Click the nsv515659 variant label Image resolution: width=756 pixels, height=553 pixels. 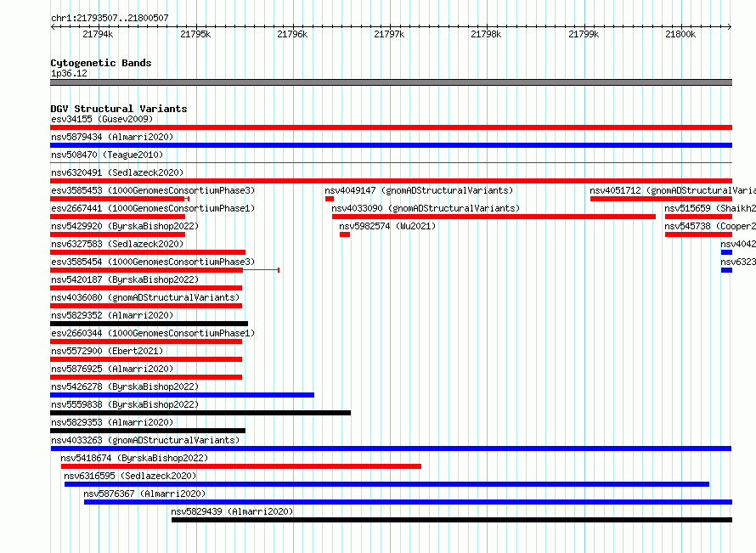tap(710, 208)
